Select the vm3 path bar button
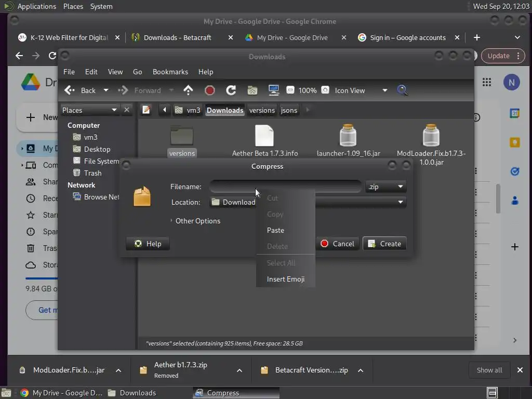Image resolution: width=532 pixels, height=399 pixels. point(188,110)
